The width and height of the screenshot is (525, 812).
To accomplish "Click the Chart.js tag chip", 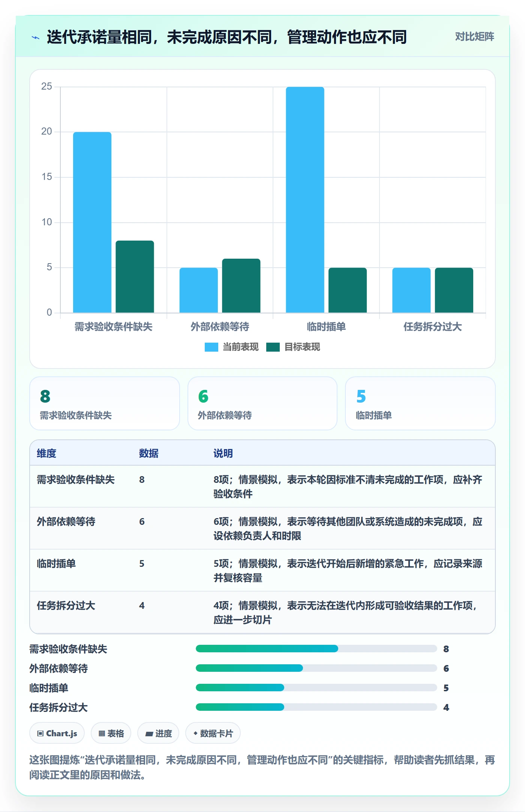I will pos(57,733).
